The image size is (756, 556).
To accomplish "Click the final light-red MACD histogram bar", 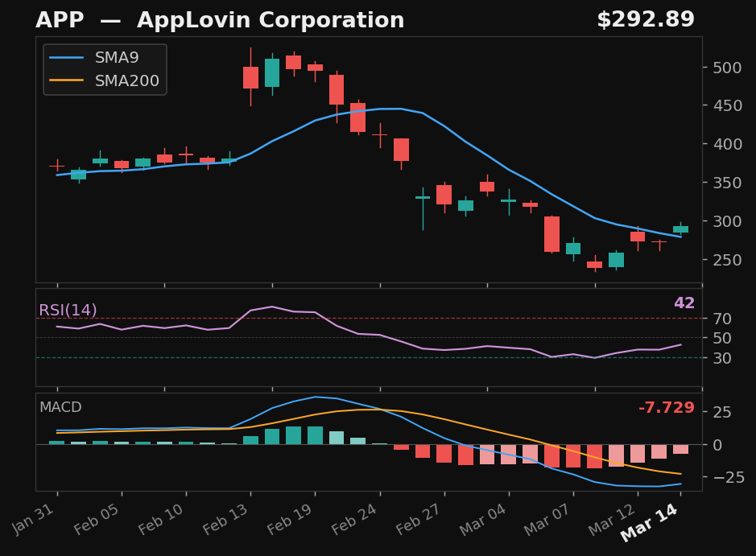I will tap(681, 449).
